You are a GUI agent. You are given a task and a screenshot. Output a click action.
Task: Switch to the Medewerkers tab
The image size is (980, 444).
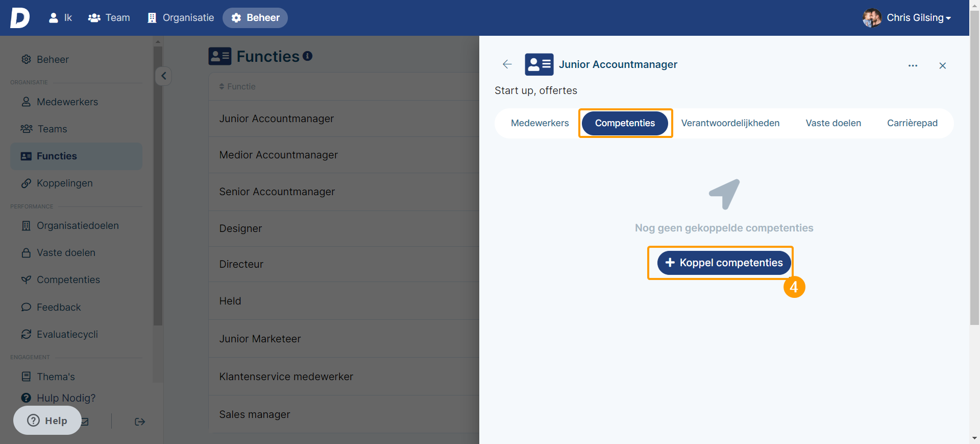540,123
